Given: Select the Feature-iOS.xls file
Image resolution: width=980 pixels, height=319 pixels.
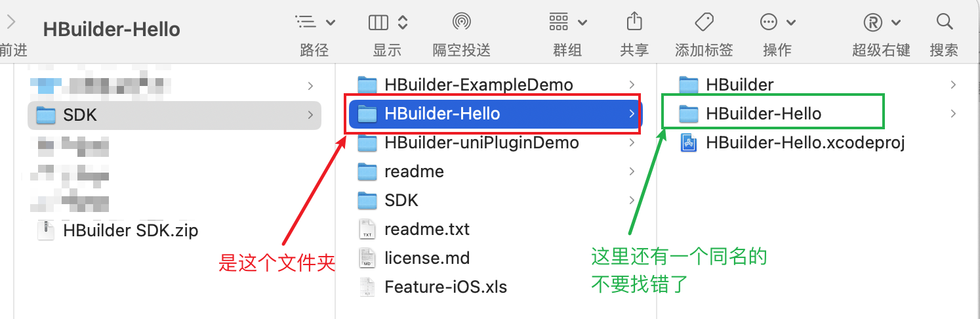Looking at the screenshot, I should (x=495, y=287).
